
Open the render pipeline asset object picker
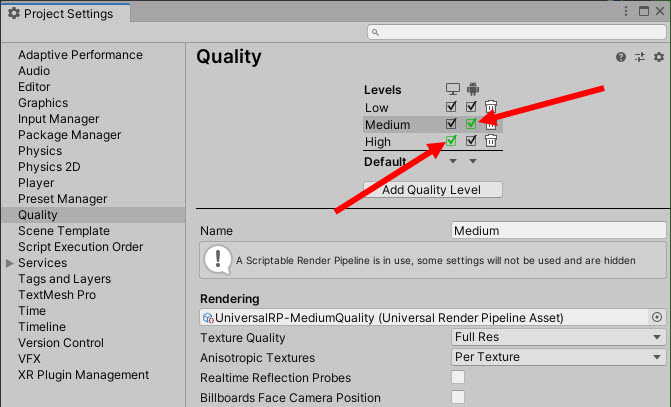click(x=656, y=317)
